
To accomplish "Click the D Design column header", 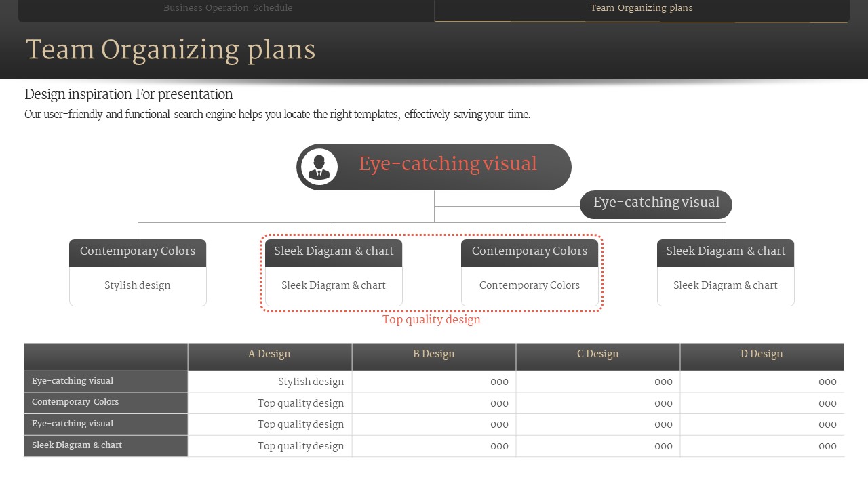I will click(762, 354).
